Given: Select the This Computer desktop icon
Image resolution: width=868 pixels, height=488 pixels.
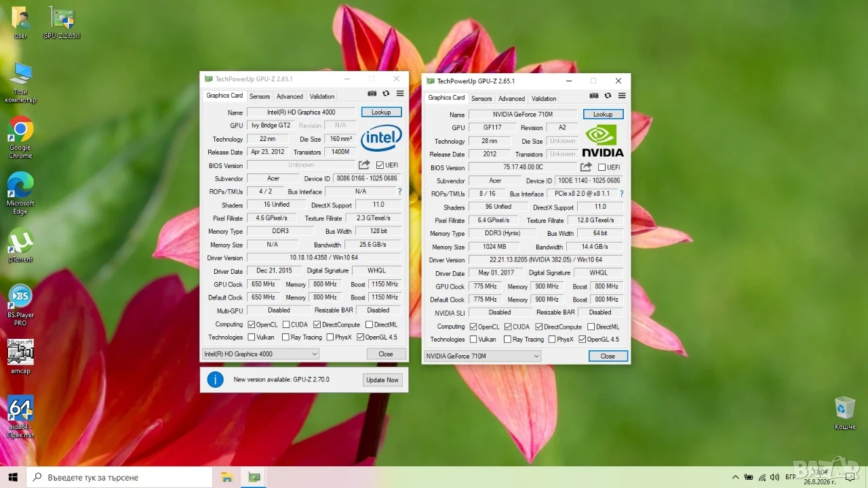Looking at the screenshot, I should pyautogui.click(x=20, y=83).
